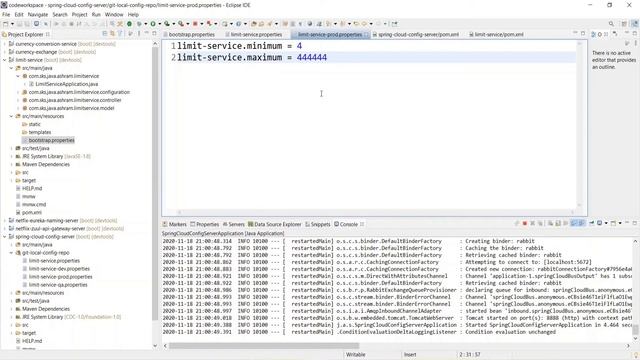The width and height of the screenshot is (640, 360).
Task: Place cursor on the limit-service.minimum line
Action: 239,46
